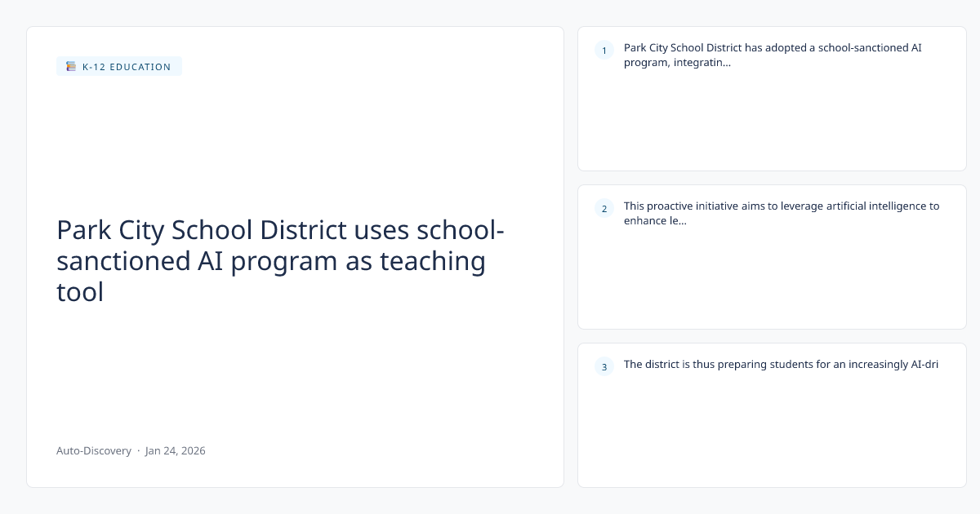Click the Jan 24, 2026 date
The width and height of the screenshot is (980, 514).
[176, 450]
